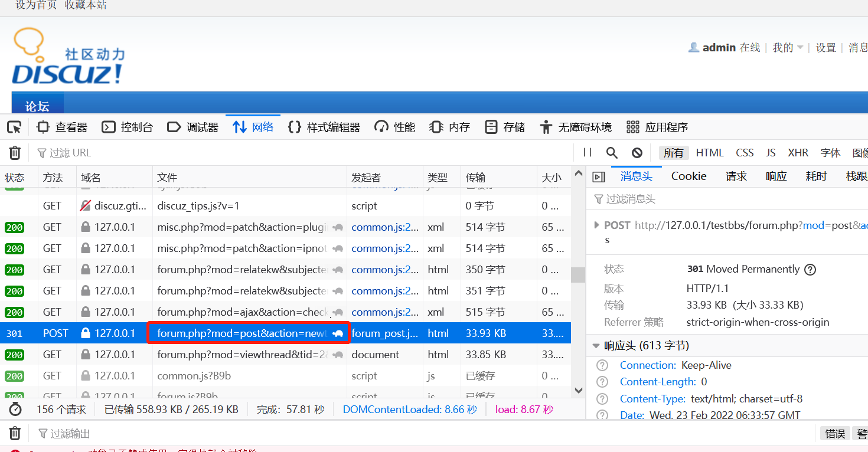Open the 消息头 headers tab
The height and width of the screenshot is (452, 868).
click(636, 176)
